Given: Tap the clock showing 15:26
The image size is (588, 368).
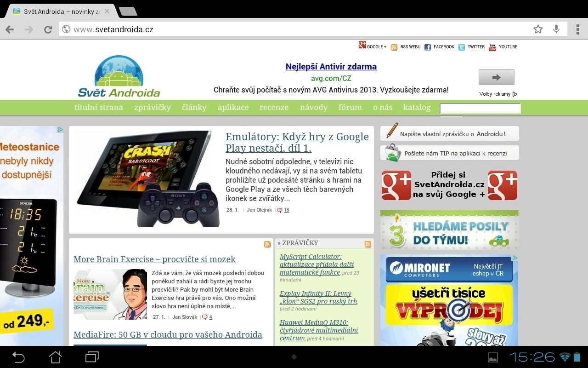Looking at the screenshot, I should (x=532, y=357).
